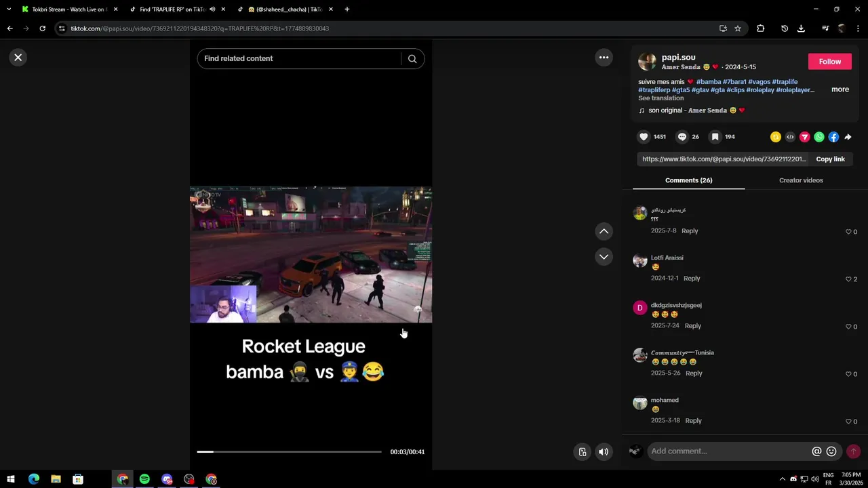Switch to Creator videos tab
The image size is (868, 488).
pyautogui.click(x=801, y=180)
